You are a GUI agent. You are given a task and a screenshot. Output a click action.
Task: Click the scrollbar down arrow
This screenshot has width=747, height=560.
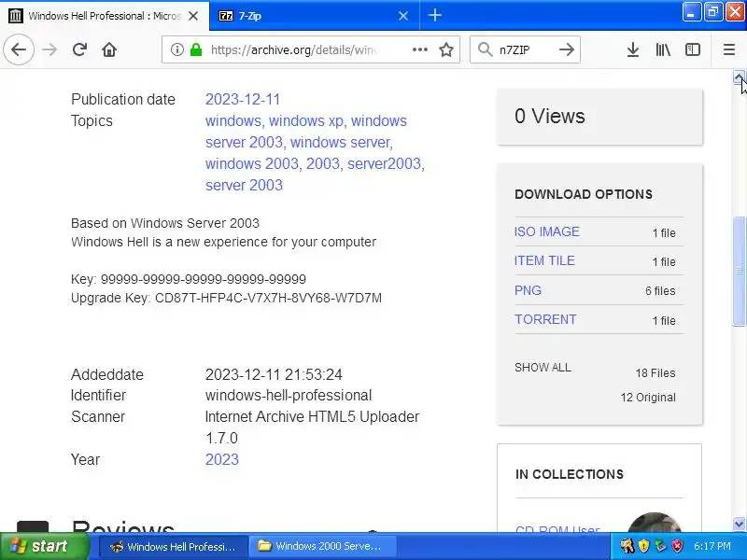(739, 525)
